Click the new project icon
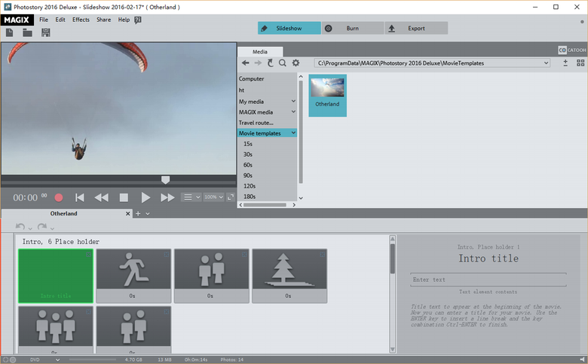The height and width of the screenshot is (364, 588). pyautogui.click(x=9, y=32)
